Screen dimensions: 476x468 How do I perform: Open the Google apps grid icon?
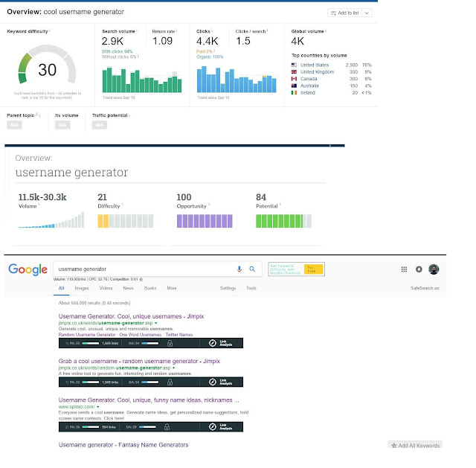click(404, 269)
